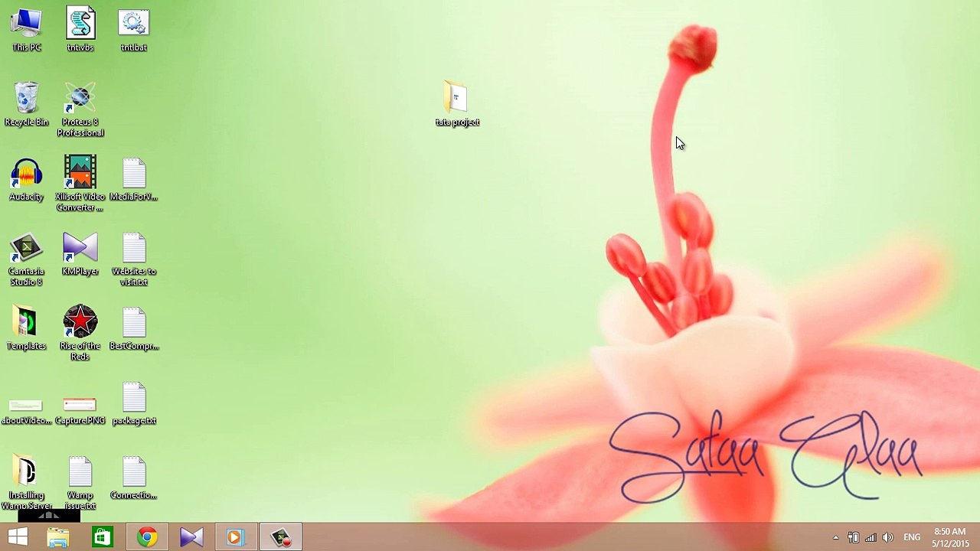Image resolution: width=980 pixels, height=551 pixels.
Task: Select the Connectio... text file
Action: pyautogui.click(x=133, y=478)
